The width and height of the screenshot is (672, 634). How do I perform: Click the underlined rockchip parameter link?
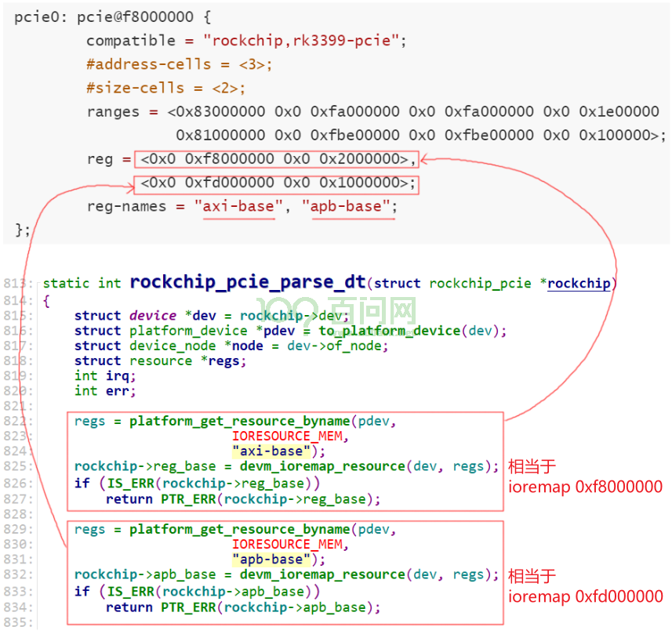(x=579, y=283)
